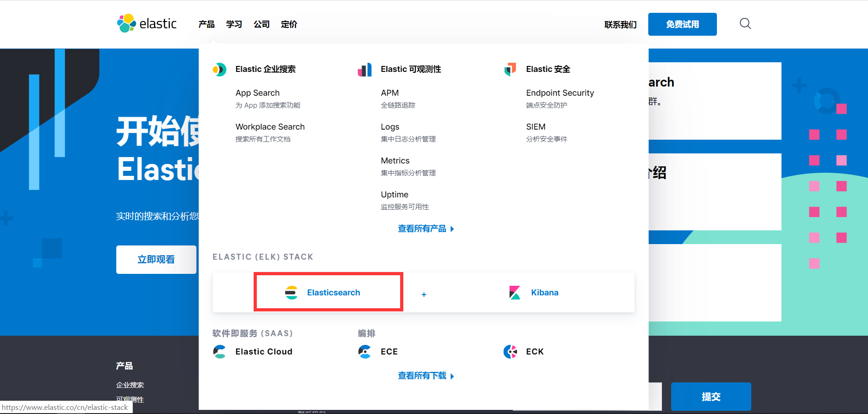The height and width of the screenshot is (414, 868).
Task: Open the Elastic Cloud link
Action: point(264,352)
